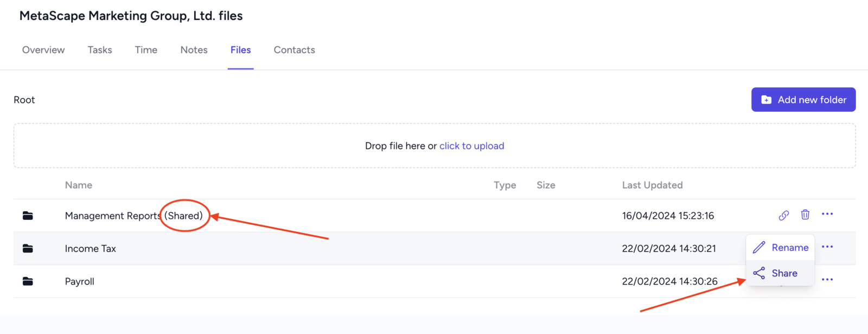Open the three-dot menu for Income Tax

pyautogui.click(x=827, y=247)
